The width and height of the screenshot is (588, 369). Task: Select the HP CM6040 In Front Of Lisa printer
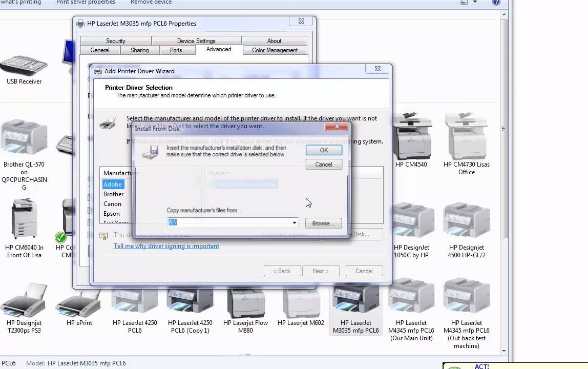pos(25,219)
